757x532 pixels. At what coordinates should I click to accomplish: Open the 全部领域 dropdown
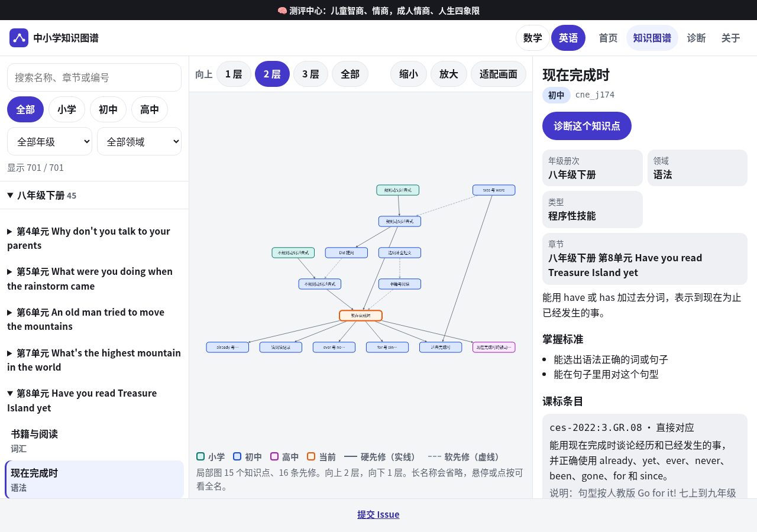pyautogui.click(x=139, y=141)
